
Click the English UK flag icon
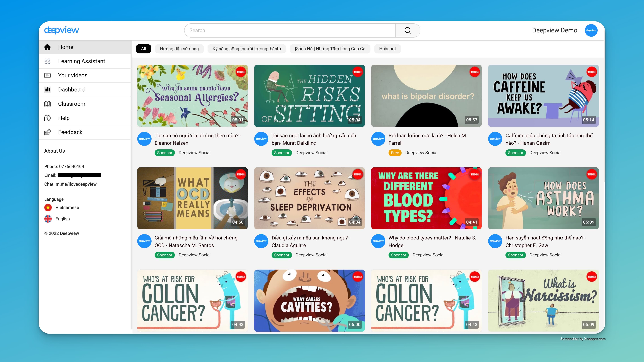pos(48,219)
